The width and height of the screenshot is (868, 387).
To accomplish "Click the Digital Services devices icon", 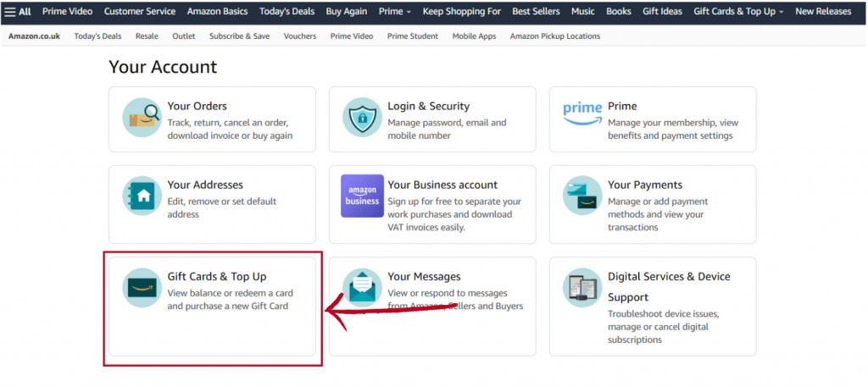I will point(582,287).
